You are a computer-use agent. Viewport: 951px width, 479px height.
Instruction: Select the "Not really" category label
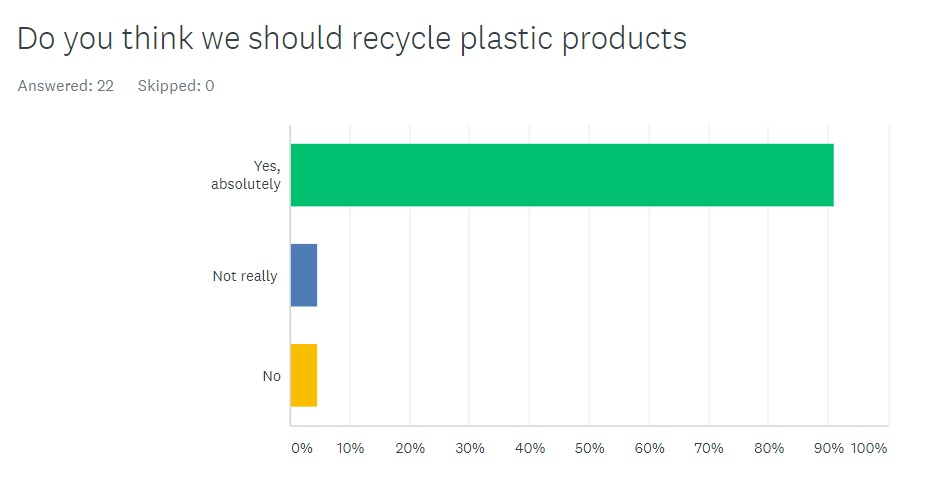245,276
